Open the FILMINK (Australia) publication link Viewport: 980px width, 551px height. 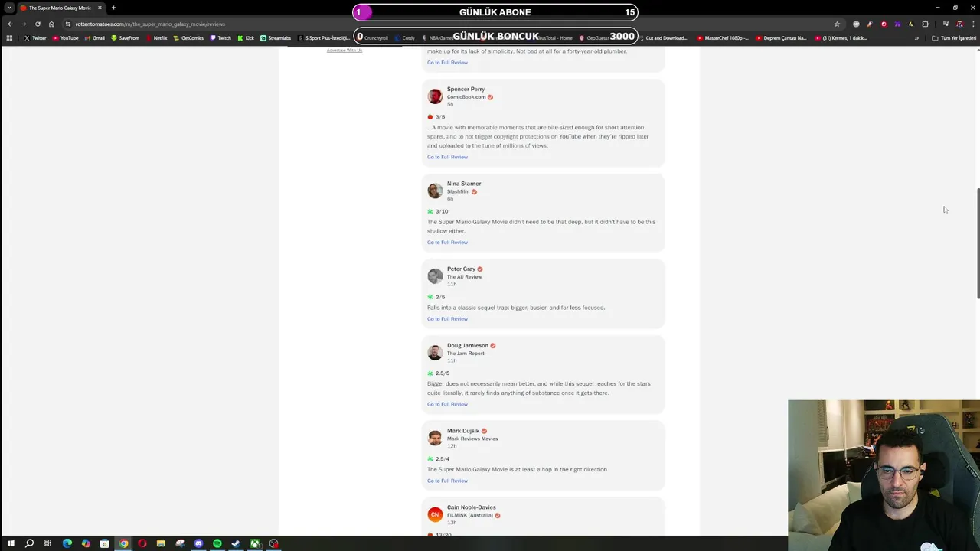pos(469,515)
